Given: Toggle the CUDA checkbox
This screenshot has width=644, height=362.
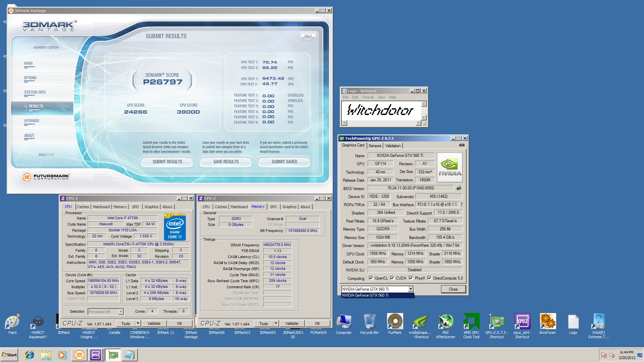Looking at the screenshot, I should 392,278.
